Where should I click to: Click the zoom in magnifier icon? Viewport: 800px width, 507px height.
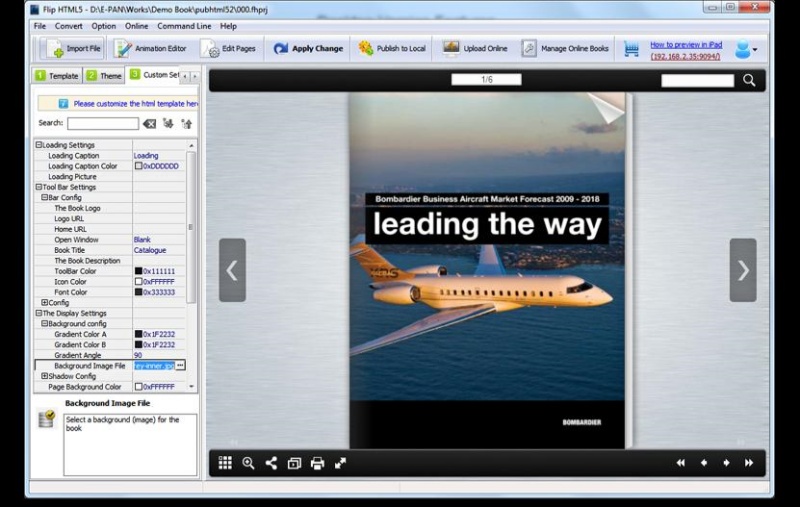point(248,463)
